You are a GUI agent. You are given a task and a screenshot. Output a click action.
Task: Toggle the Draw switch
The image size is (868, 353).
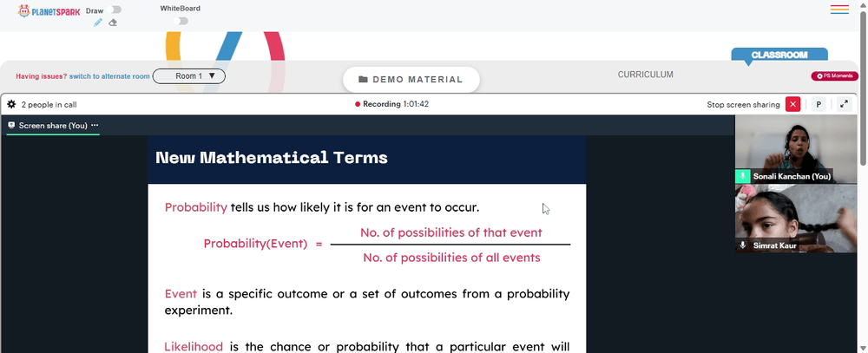click(x=115, y=10)
